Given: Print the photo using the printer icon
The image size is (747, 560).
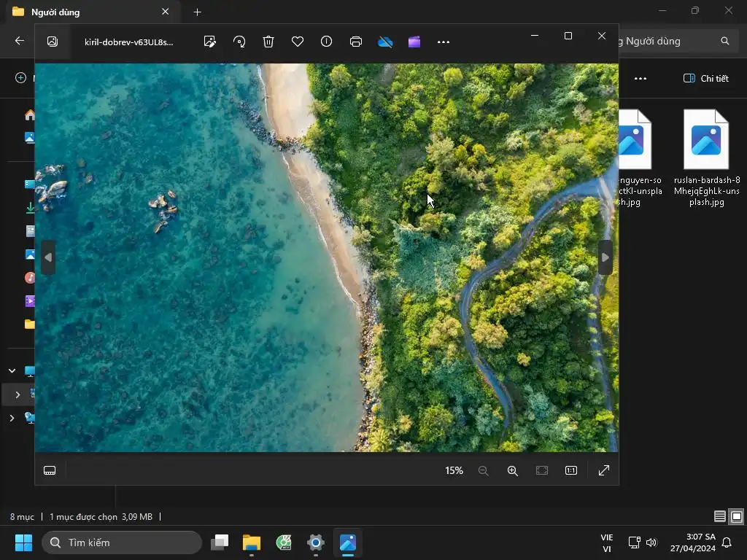Looking at the screenshot, I should (x=356, y=42).
